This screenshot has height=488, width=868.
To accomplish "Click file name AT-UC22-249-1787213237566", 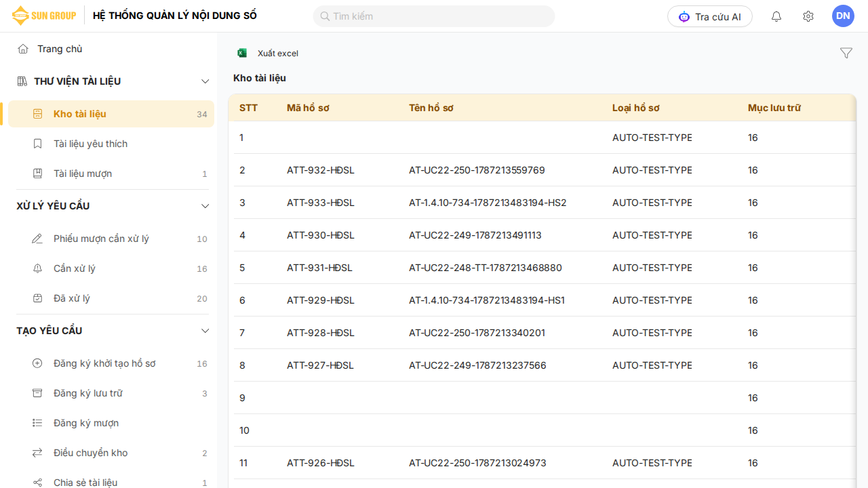I will coord(477,365).
